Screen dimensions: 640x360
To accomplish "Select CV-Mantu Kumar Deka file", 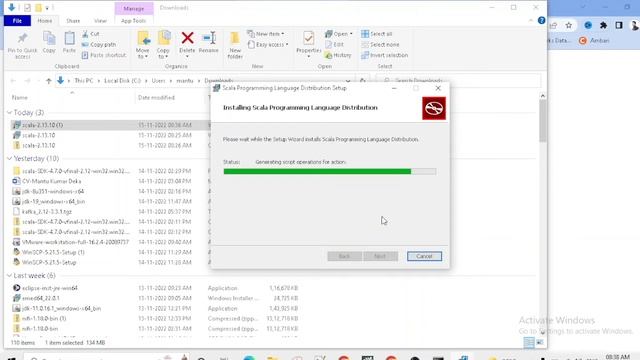I will (x=51, y=181).
